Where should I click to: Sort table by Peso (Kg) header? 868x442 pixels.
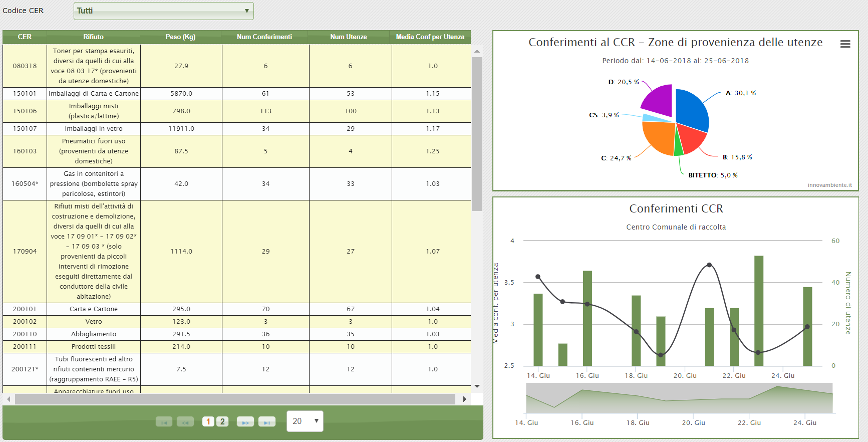(x=181, y=37)
